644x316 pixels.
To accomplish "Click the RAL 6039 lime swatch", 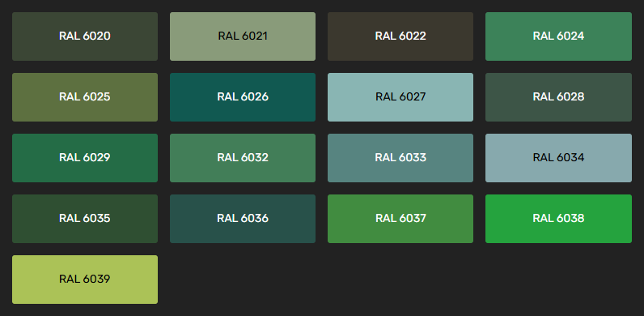I will [x=85, y=280].
